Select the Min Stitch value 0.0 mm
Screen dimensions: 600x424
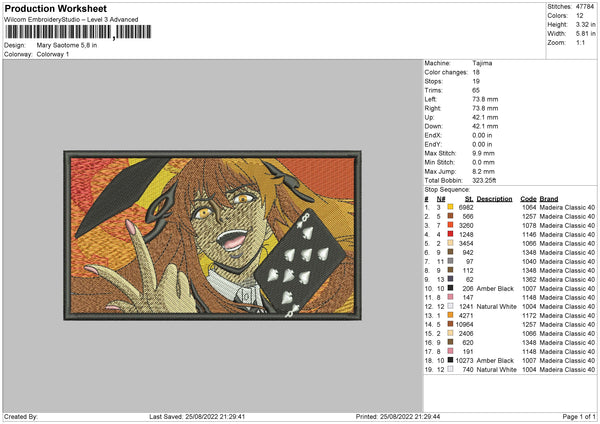click(483, 162)
